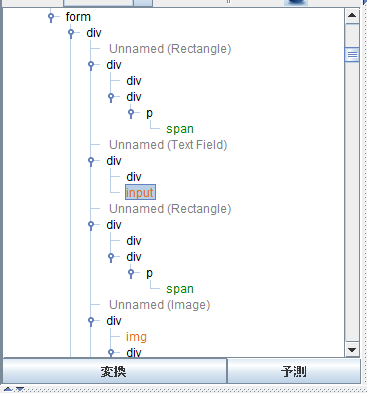Collapse div below Unnamed (Image)
Screen dimensions: 367x393
91,321
